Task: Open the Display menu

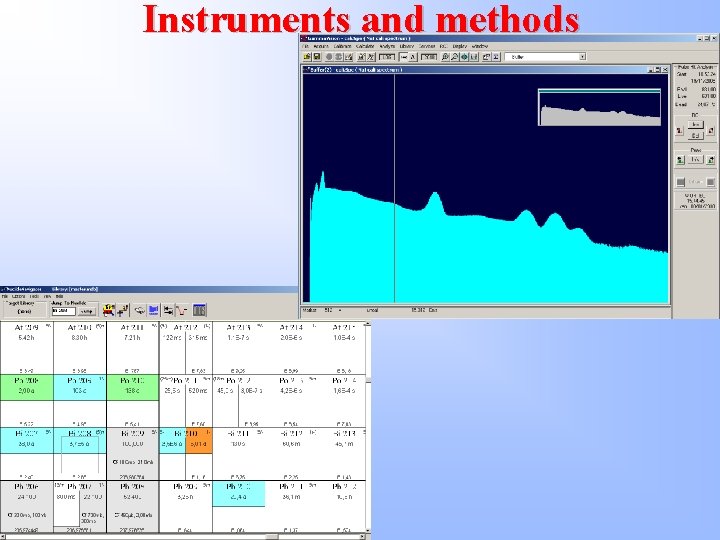Action: coord(460,46)
